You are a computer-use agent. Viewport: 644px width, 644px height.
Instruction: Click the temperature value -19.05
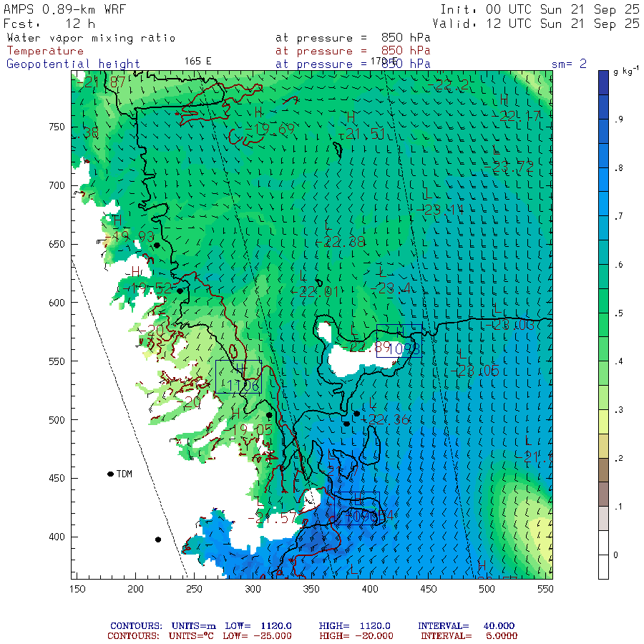(248, 430)
